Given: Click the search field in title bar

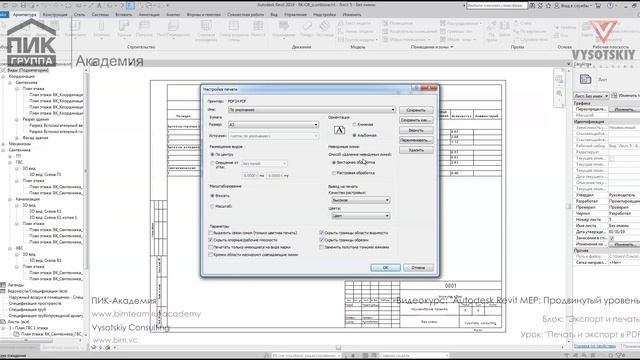Looking at the screenshot, I should [x=496, y=6].
